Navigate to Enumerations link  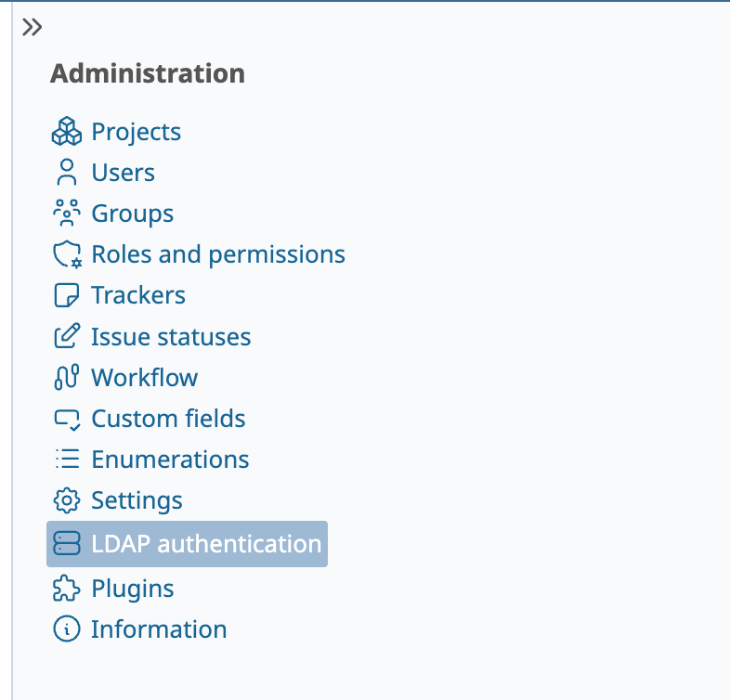tap(170, 460)
